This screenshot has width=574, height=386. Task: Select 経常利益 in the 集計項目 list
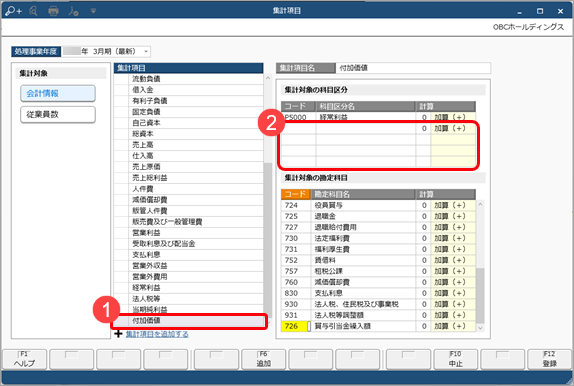tap(189, 287)
